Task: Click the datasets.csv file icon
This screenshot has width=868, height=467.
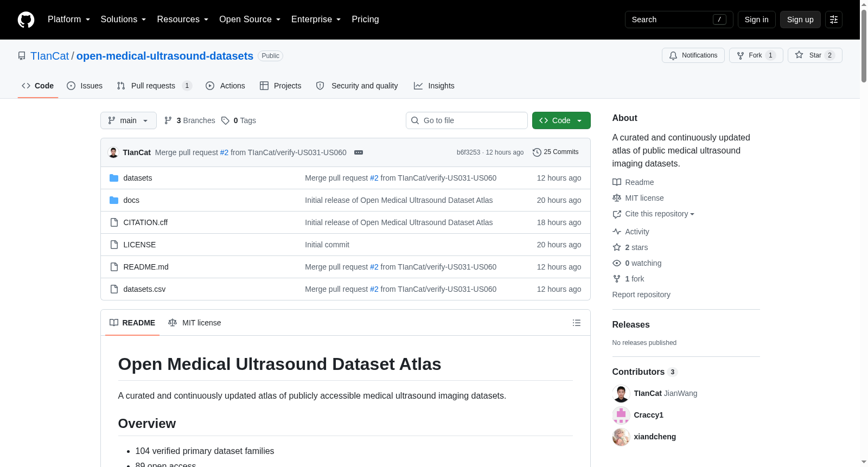Action: click(x=114, y=289)
